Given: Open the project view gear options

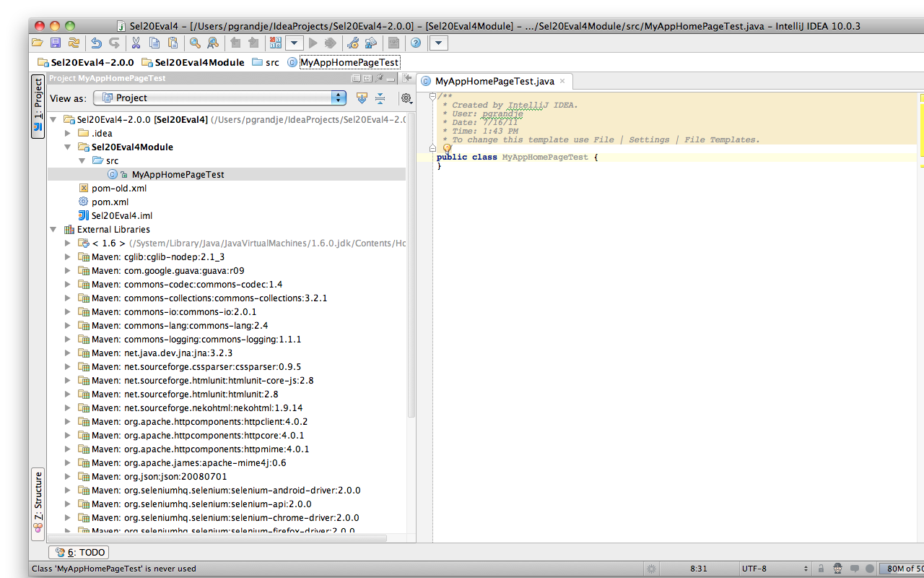Looking at the screenshot, I should tap(406, 98).
